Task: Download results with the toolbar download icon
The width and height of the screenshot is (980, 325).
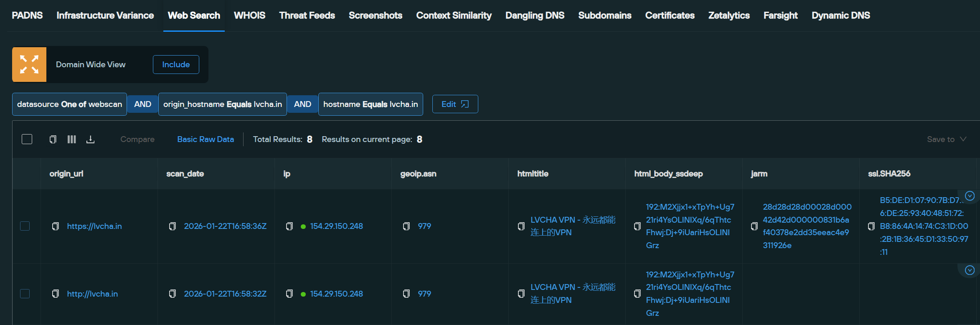Action: click(x=90, y=139)
